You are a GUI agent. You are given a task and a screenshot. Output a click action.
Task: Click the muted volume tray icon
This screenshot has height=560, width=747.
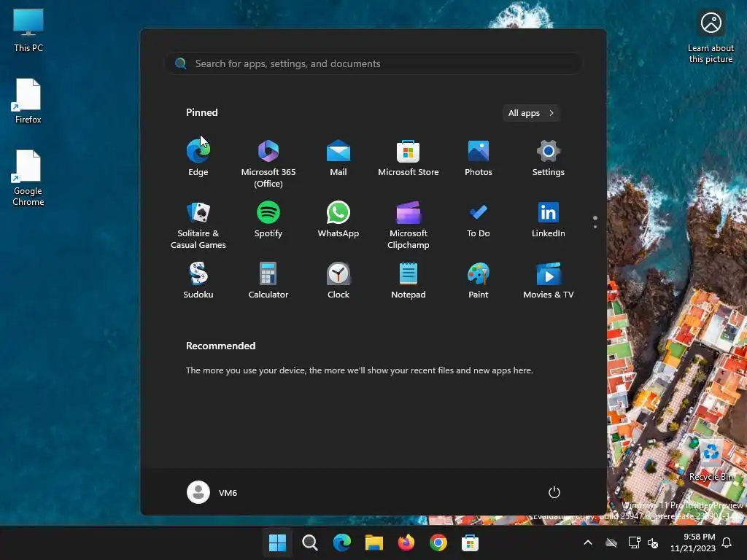[653, 542]
